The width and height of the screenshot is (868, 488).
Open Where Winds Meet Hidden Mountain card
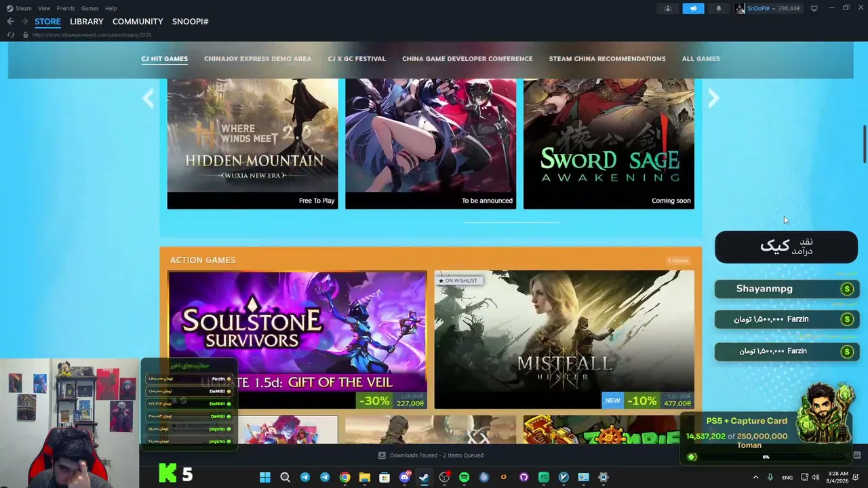click(252, 143)
